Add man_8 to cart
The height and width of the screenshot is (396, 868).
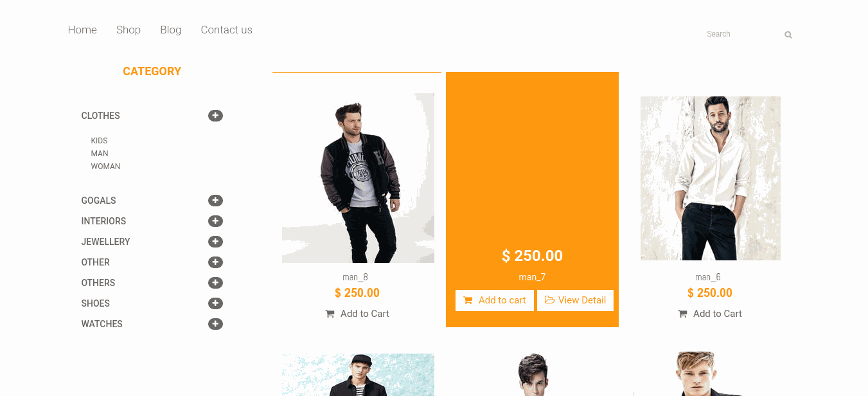tap(357, 314)
